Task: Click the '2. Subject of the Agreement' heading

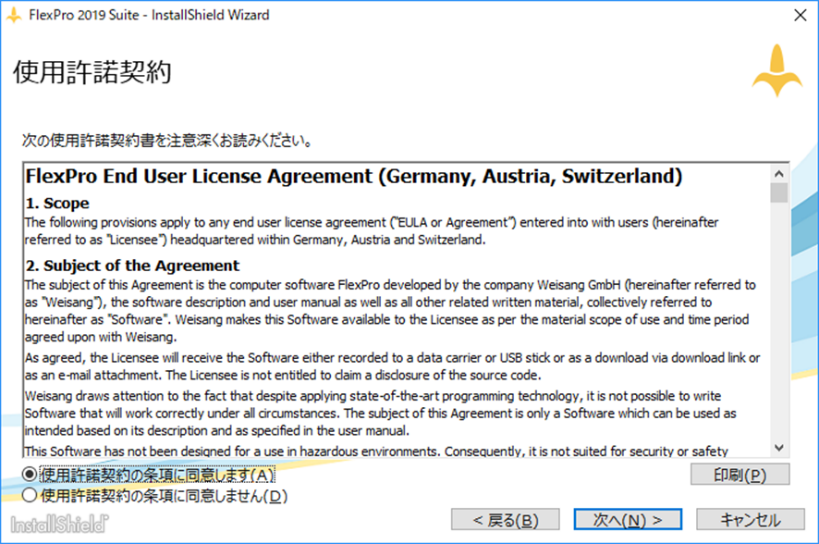Action: pos(132,265)
